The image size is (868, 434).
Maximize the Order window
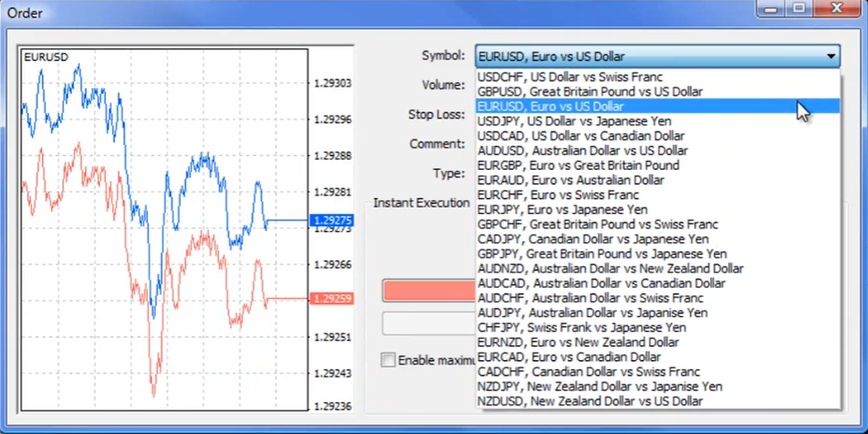[799, 8]
